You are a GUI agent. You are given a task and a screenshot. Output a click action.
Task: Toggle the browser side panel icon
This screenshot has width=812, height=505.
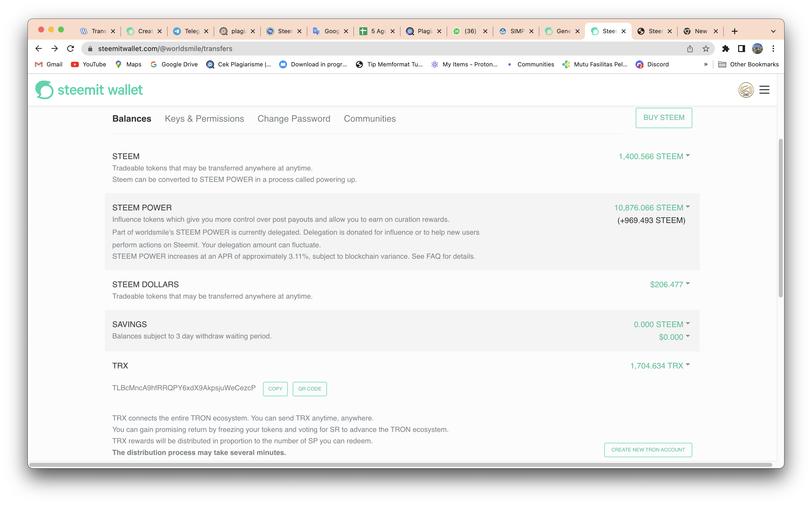(742, 49)
